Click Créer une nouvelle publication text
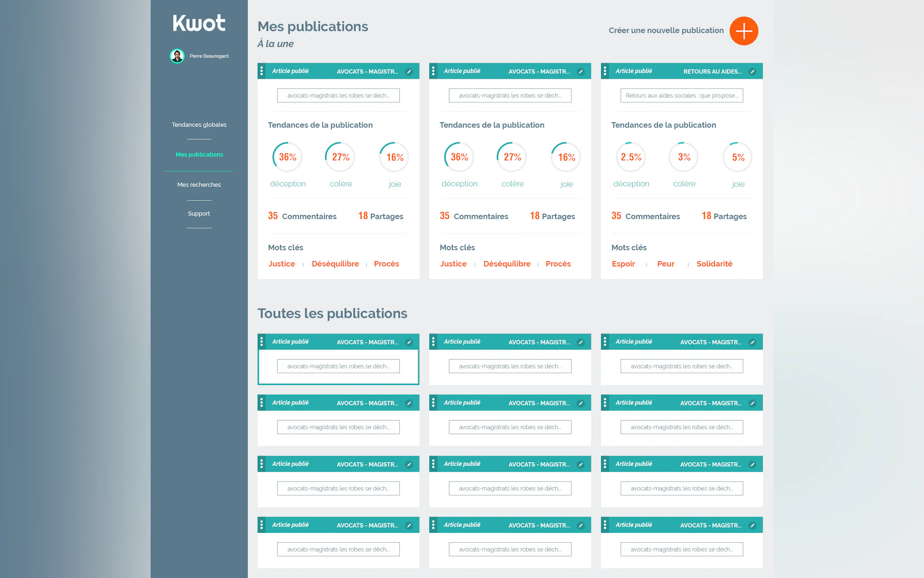The height and width of the screenshot is (578, 924). pos(666,30)
